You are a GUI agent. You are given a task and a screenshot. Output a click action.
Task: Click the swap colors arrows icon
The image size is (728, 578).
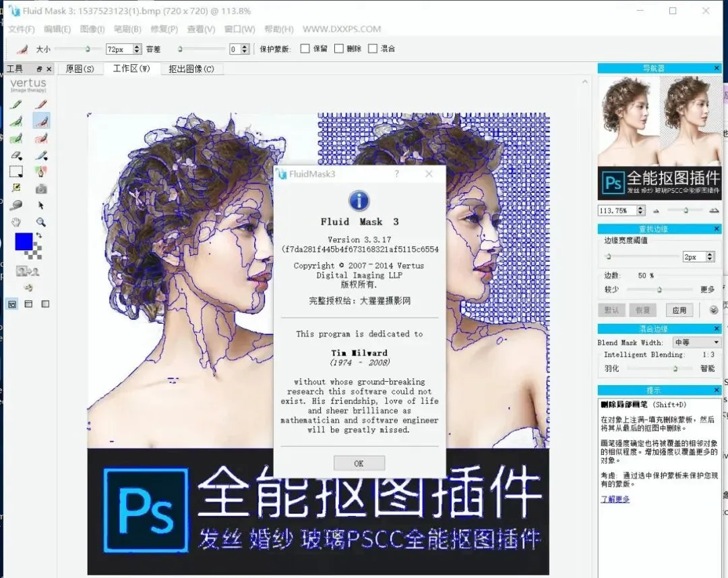(38, 235)
